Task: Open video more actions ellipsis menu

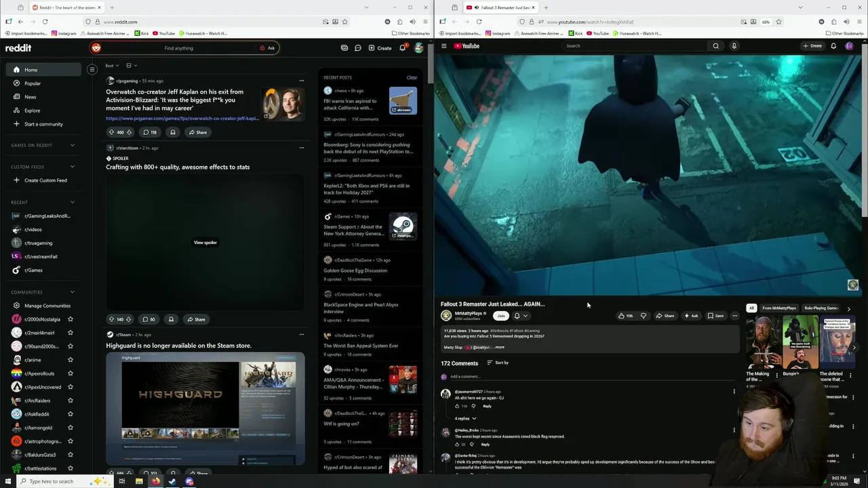Action: pyautogui.click(x=734, y=316)
